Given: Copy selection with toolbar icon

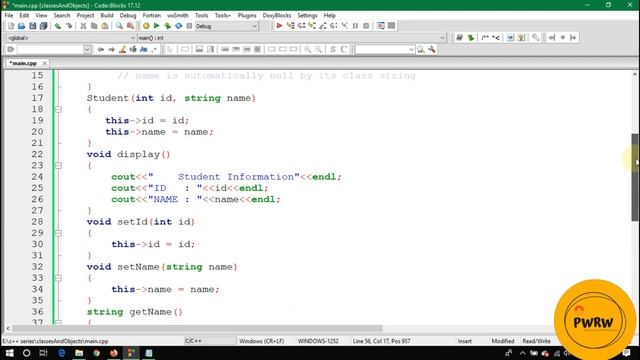Looking at the screenshot, I should (94, 26).
